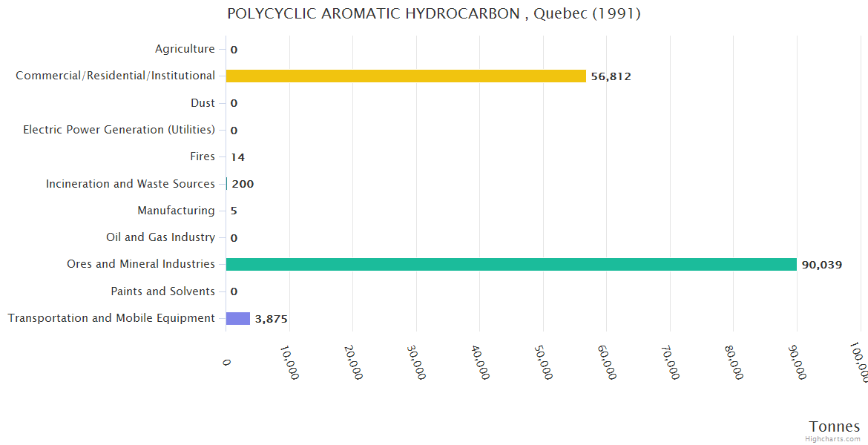Select the 90,039 data label
Image resolution: width=868 pixels, height=445 pixels.
(821, 265)
